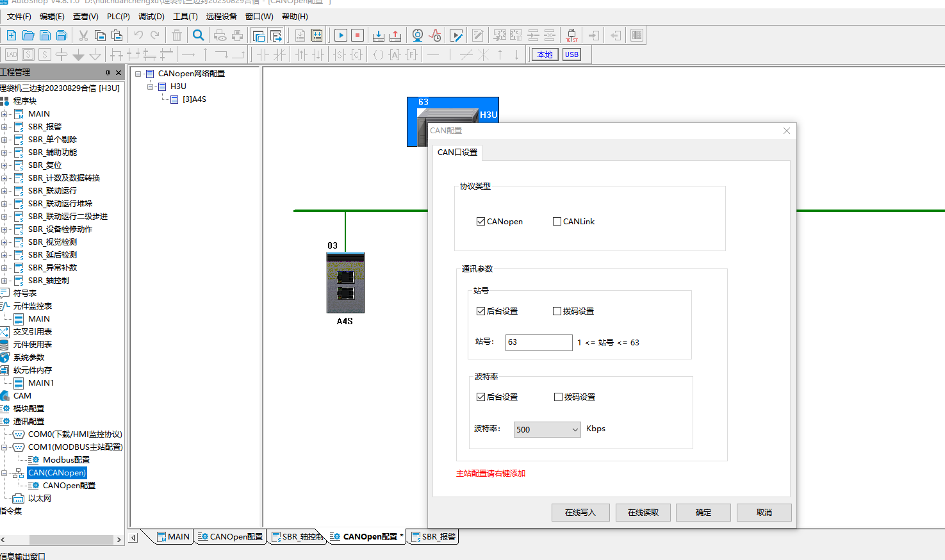Screen dimensions: 945x560
Task: Click the 在线写入 button
Action: 580,513
